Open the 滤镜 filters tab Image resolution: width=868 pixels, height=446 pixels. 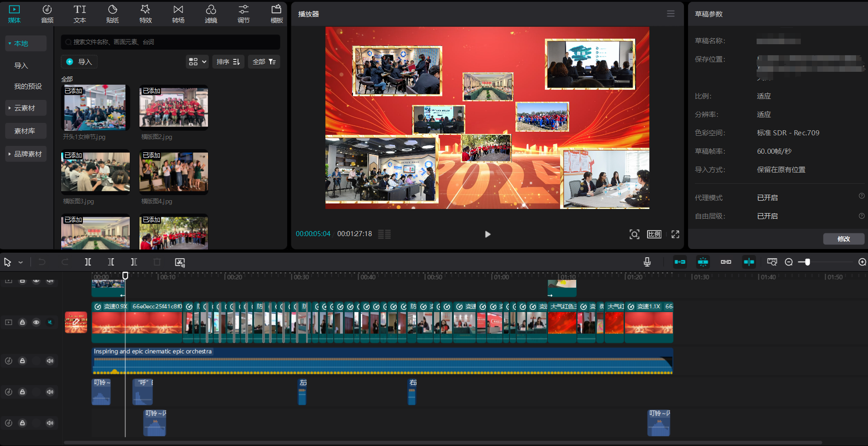[x=211, y=14]
